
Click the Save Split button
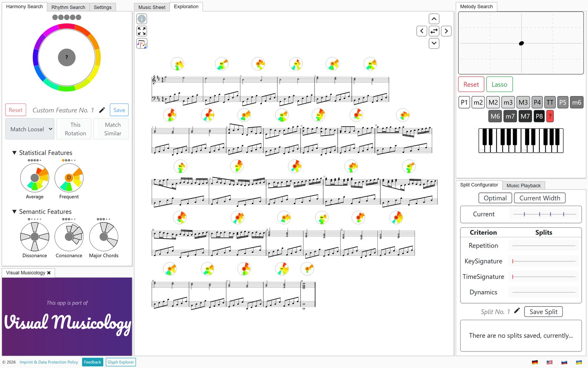(543, 312)
